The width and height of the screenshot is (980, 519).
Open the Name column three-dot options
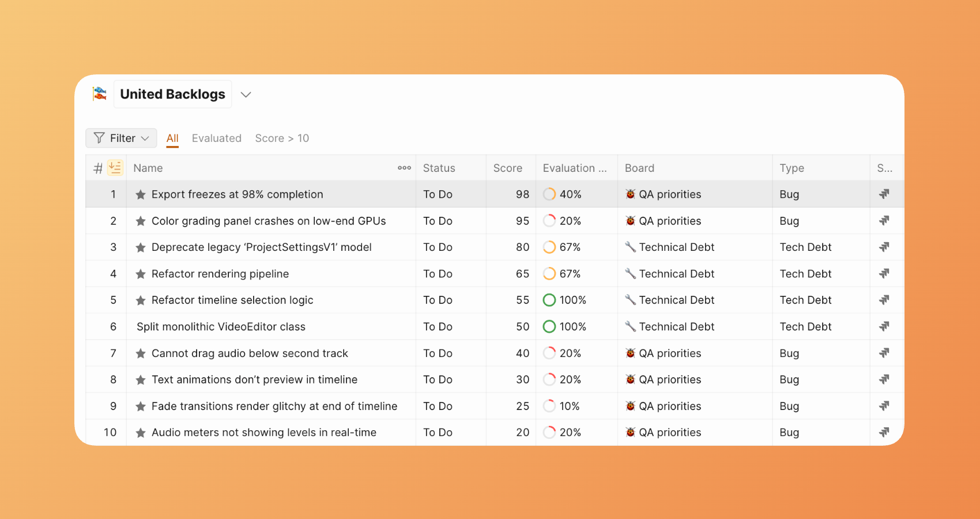click(x=404, y=168)
